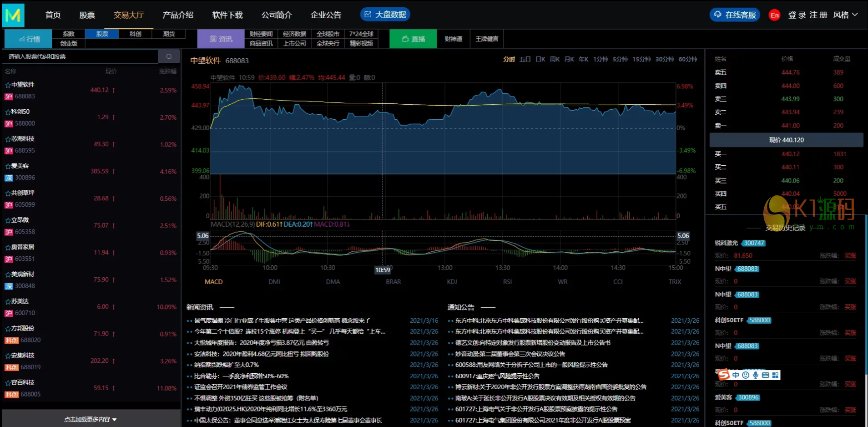The width and height of the screenshot is (868, 427).
Task: Select the 资讯 section tab
Action: pos(221,39)
